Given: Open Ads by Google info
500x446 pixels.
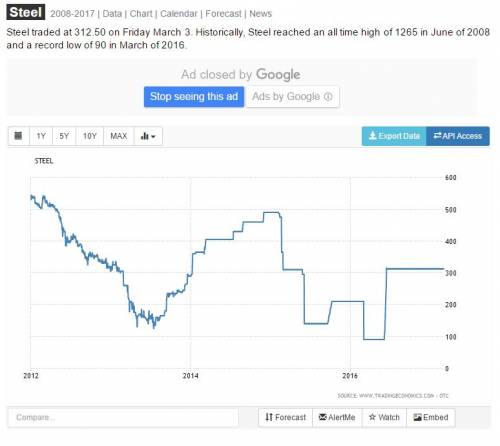Looking at the screenshot, I should (292, 97).
